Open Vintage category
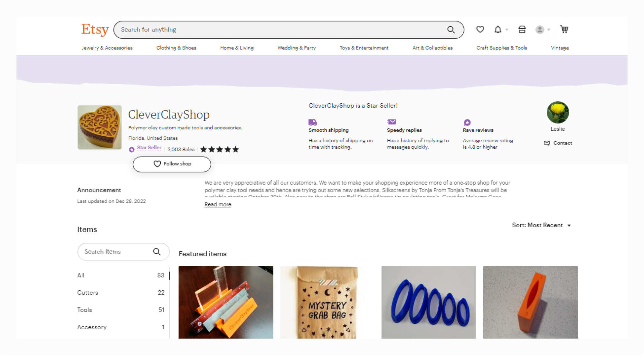The height and width of the screenshot is (355, 644). 560,48
